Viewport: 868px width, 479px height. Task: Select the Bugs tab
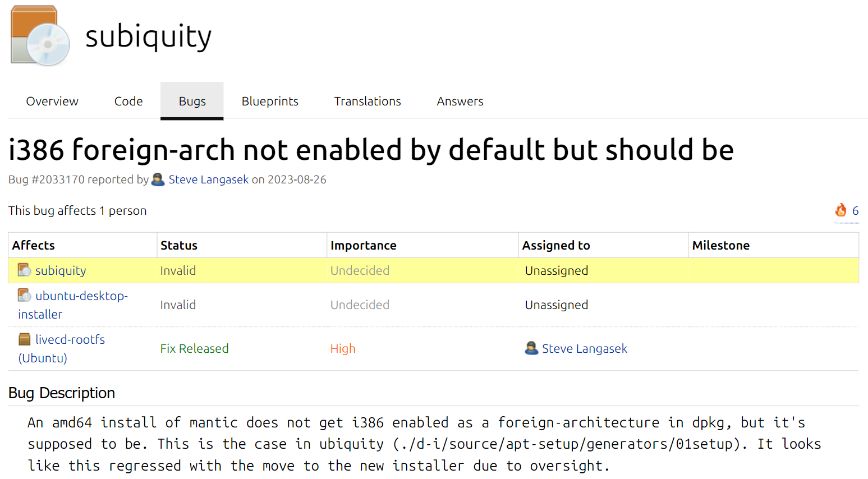tap(192, 102)
